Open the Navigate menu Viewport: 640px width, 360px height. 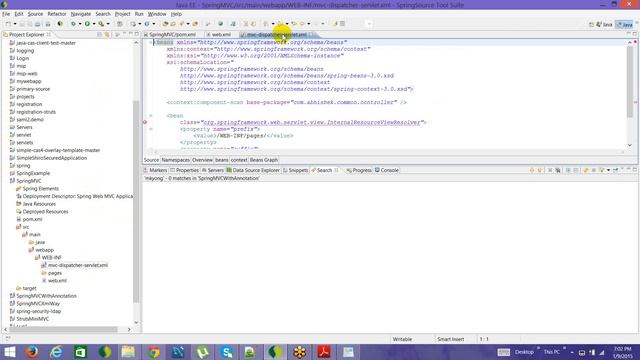tap(81, 14)
